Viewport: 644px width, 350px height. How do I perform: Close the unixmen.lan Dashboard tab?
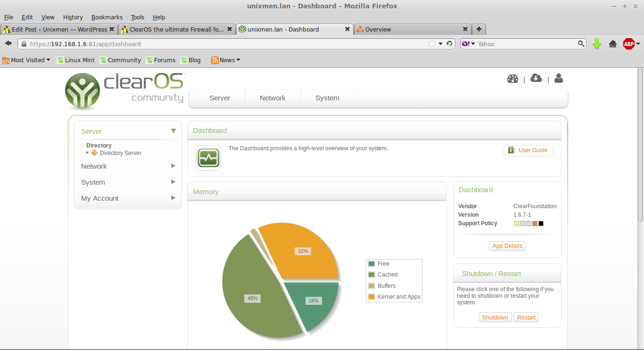(x=347, y=29)
